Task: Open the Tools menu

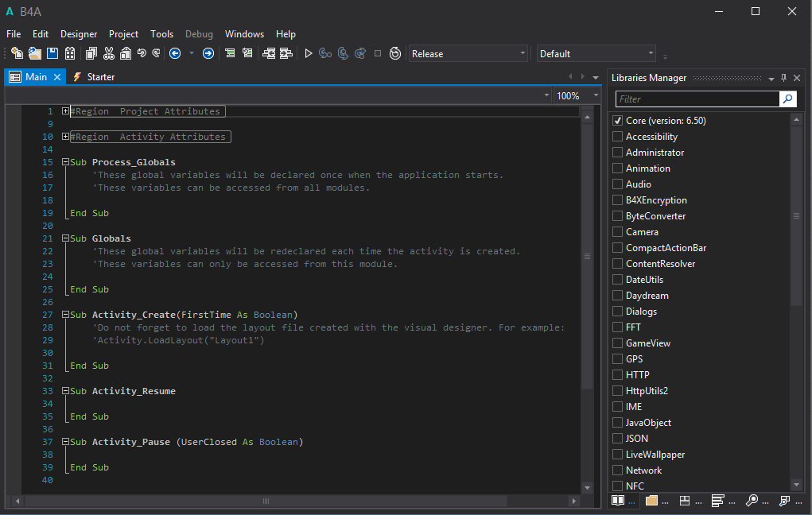Action: point(161,34)
